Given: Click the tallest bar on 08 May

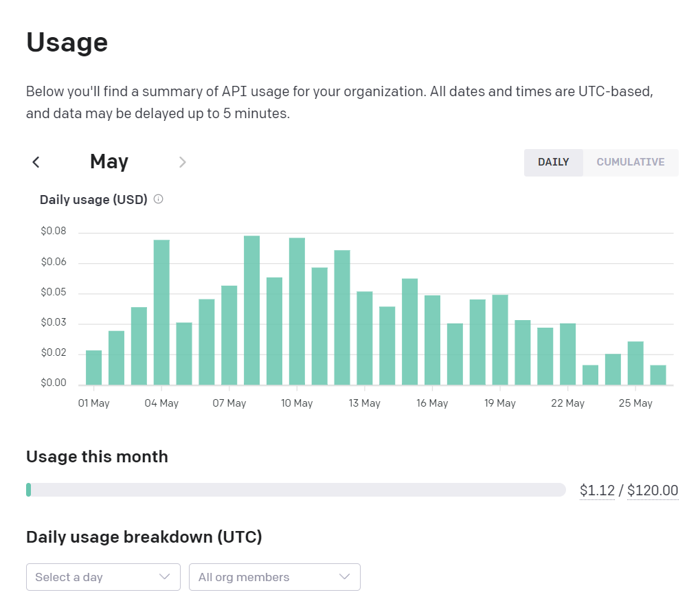Looking at the screenshot, I should (x=252, y=310).
